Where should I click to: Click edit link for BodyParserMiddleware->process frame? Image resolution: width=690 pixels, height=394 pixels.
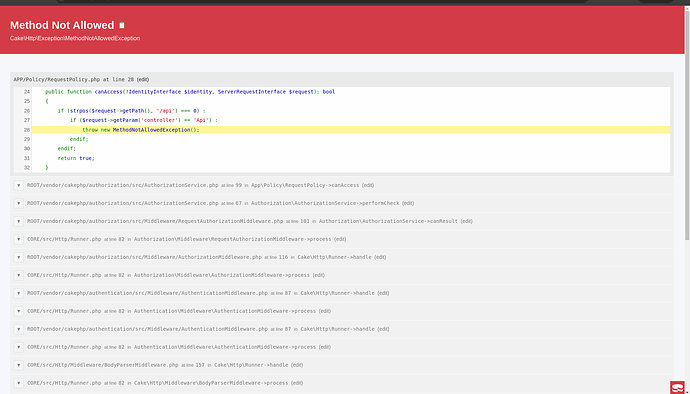[297, 383]
